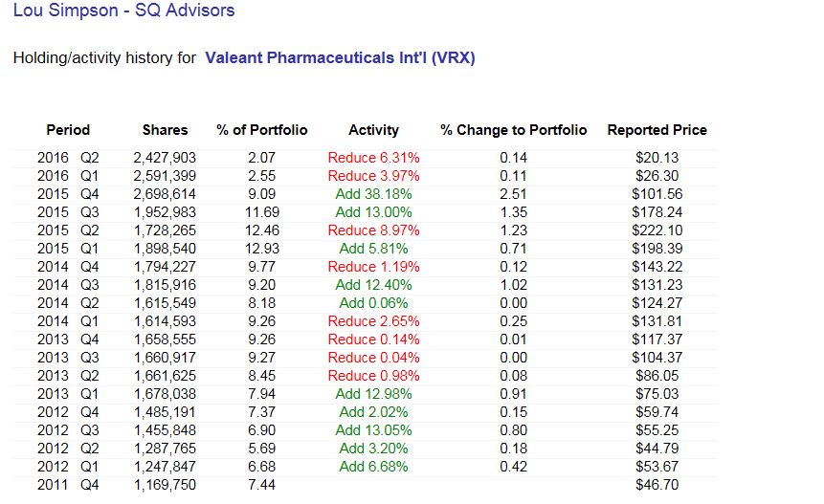Click the 2.51 change to portfolio value

(513, 194)
